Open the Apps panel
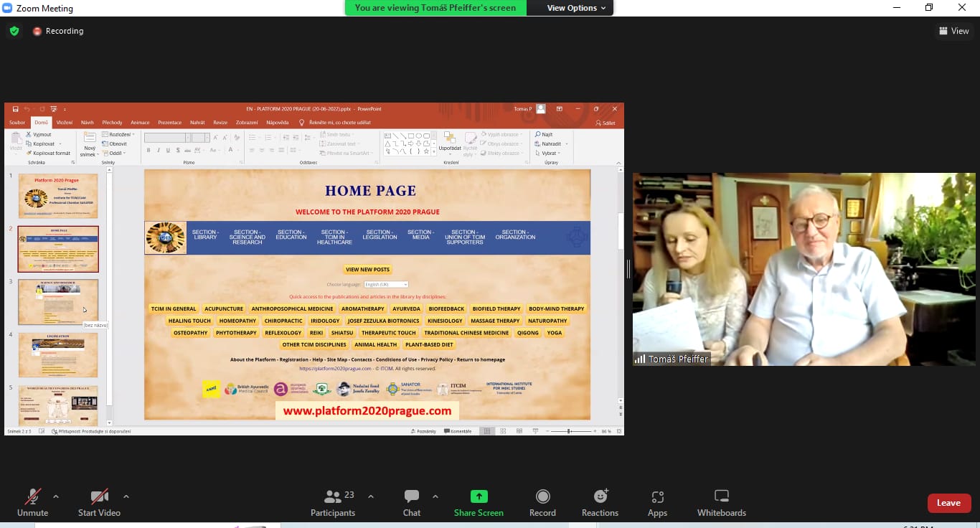 (657, 496)
